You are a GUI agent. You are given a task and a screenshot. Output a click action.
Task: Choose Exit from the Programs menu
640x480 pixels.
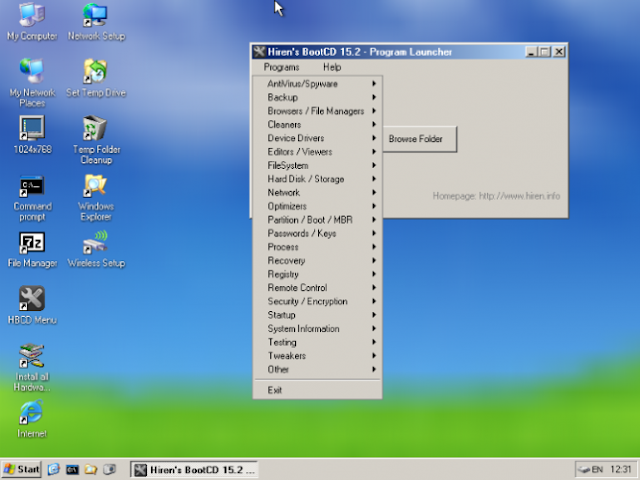tap(318, 390)
